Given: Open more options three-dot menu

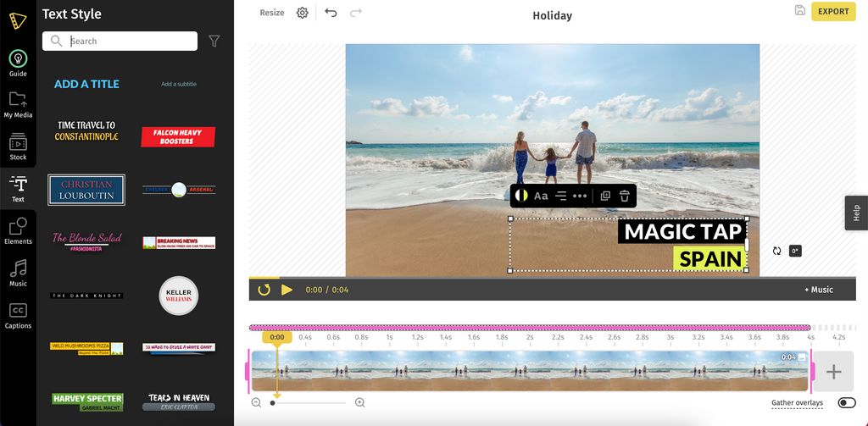Looking at the screenshot, I should (580, 196).
